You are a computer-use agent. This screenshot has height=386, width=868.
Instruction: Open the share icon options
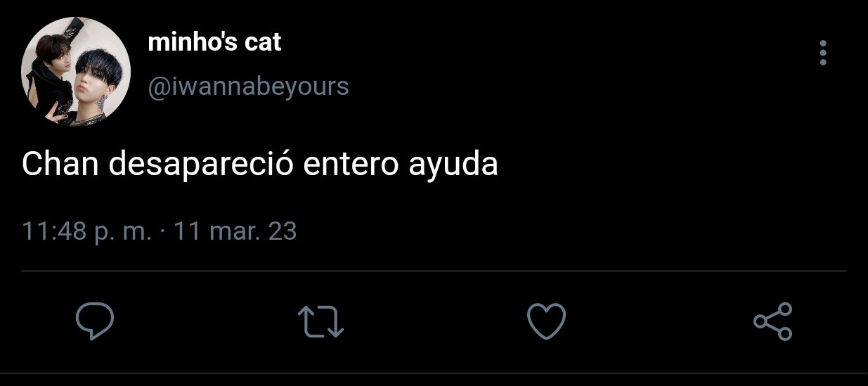coord(772,321)
